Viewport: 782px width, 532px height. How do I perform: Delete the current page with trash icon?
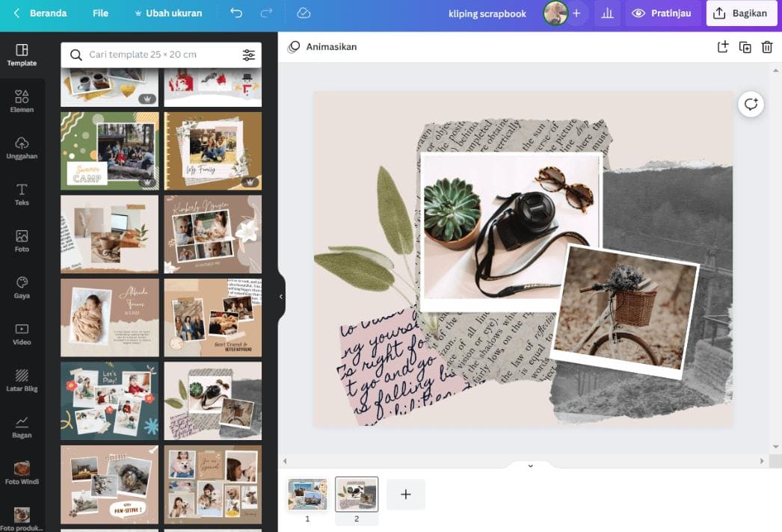[767, 47]
